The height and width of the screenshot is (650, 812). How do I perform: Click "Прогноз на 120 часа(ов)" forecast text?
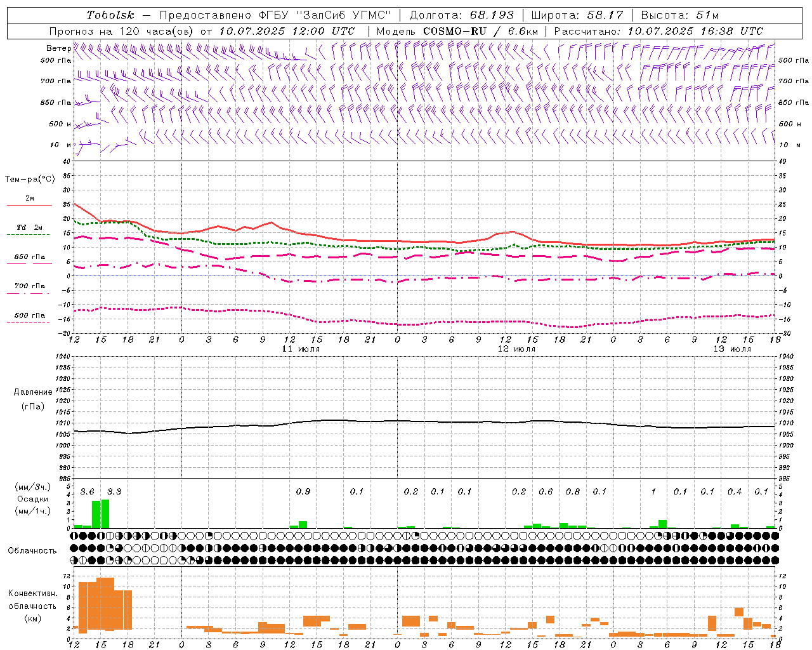pos(122,31)
